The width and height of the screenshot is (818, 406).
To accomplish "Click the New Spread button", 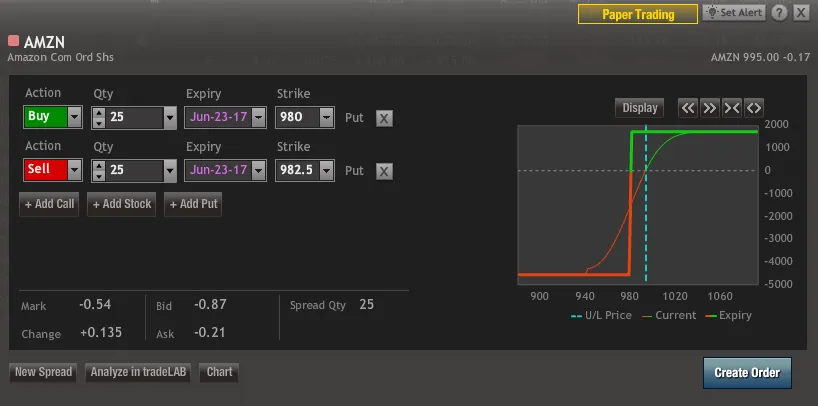I will coord(43,372).
